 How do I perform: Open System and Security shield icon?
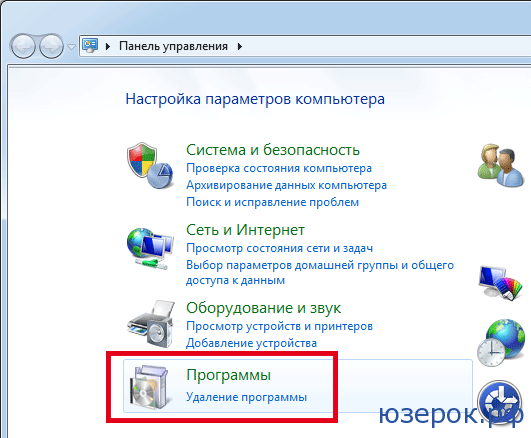(x=150, y=166)
